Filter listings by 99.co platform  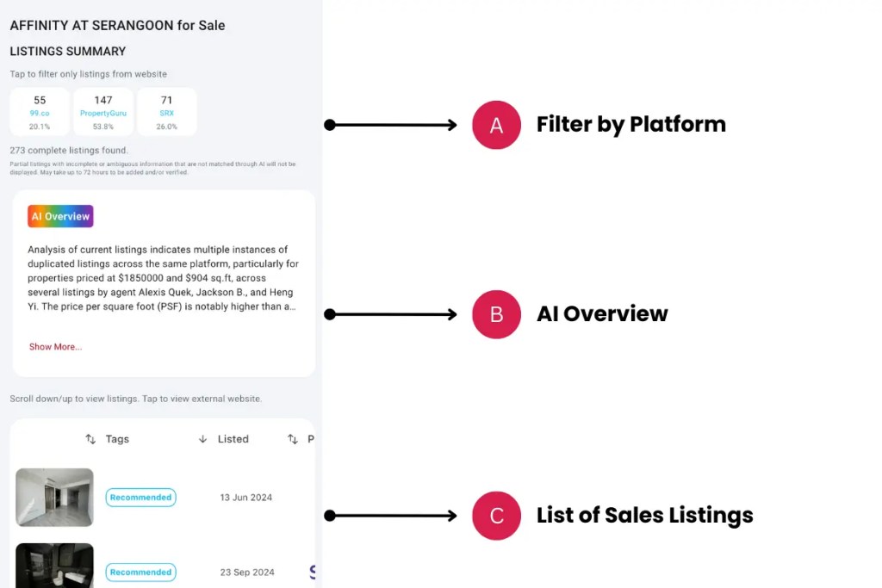[40, 112]
